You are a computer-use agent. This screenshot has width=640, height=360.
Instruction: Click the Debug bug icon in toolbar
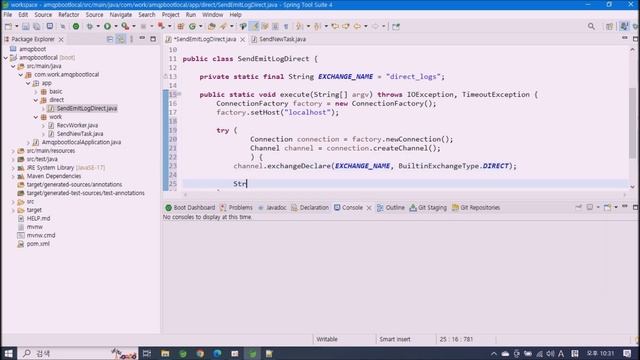point(89,27)
